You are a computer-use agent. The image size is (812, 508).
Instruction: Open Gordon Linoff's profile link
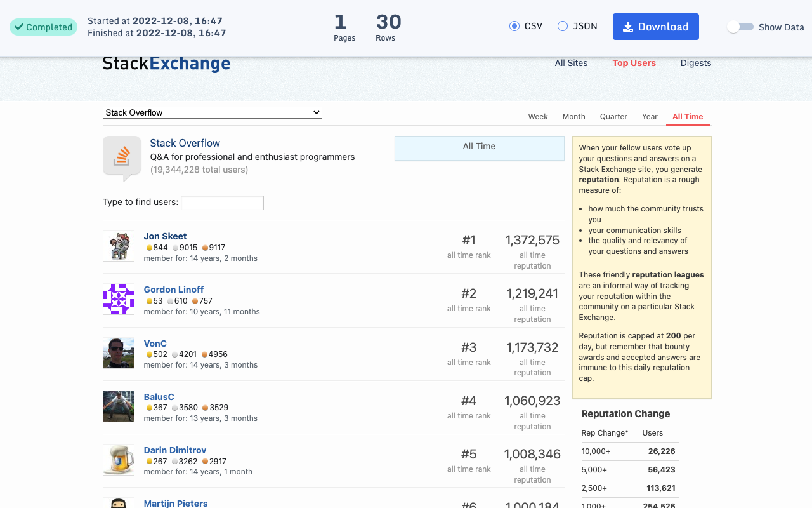pyautogui.click(x=174, y=290)
